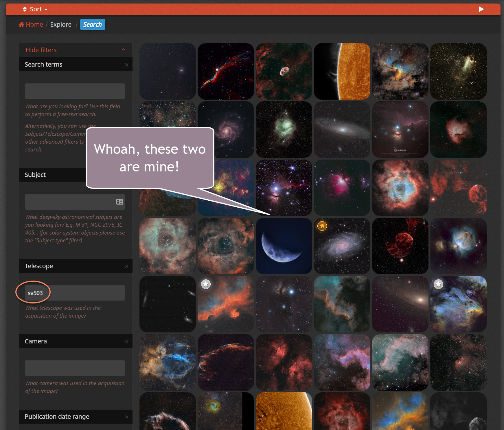The image size is (504, 430).
Task: Remove the Camera filter with its X
Action: tap(127, 342)
